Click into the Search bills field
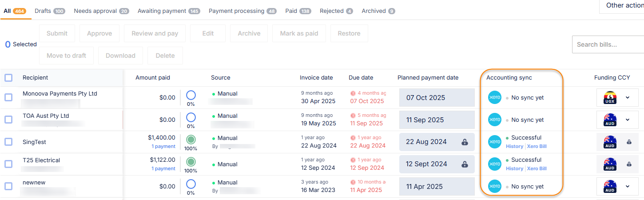The height and width of the screenshot is (200, 644). pos(608,44)
